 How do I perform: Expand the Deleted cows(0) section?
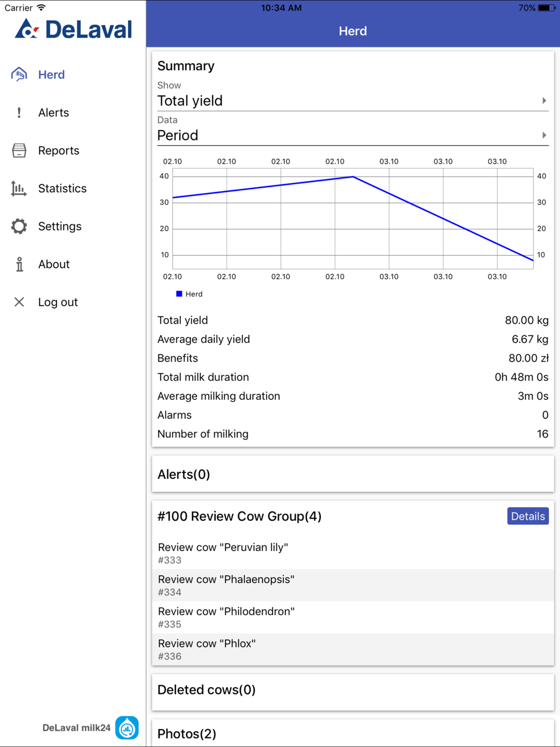353,690
